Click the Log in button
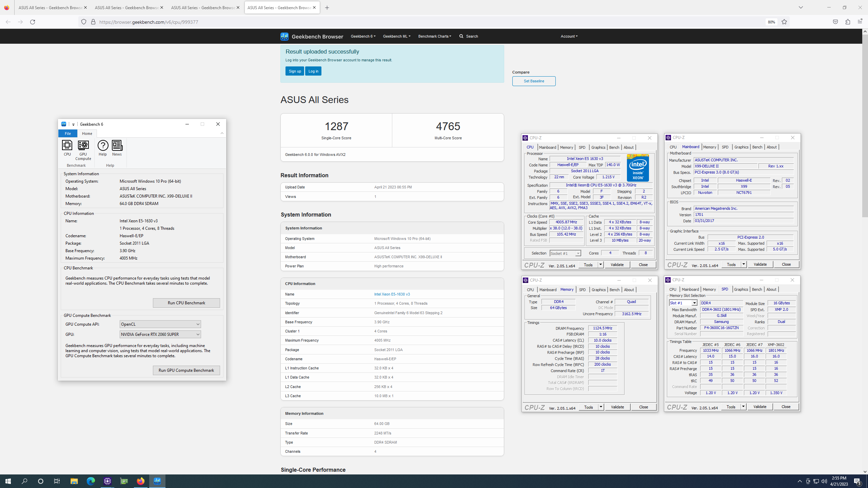Viewport: 868px width, 488px height. pos(313,71)
